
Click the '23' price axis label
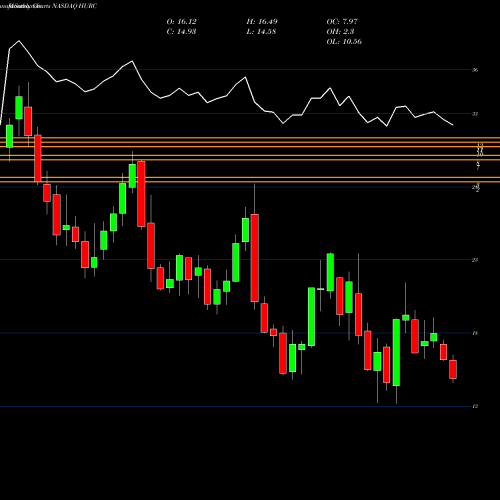(x=475, y=260)
